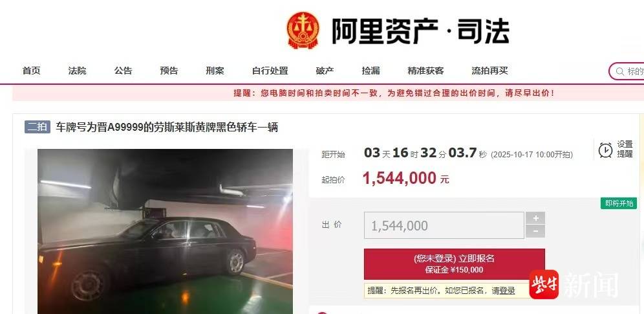Open the 自行处置 section
The image size is (644, 314).
(270, 71)
